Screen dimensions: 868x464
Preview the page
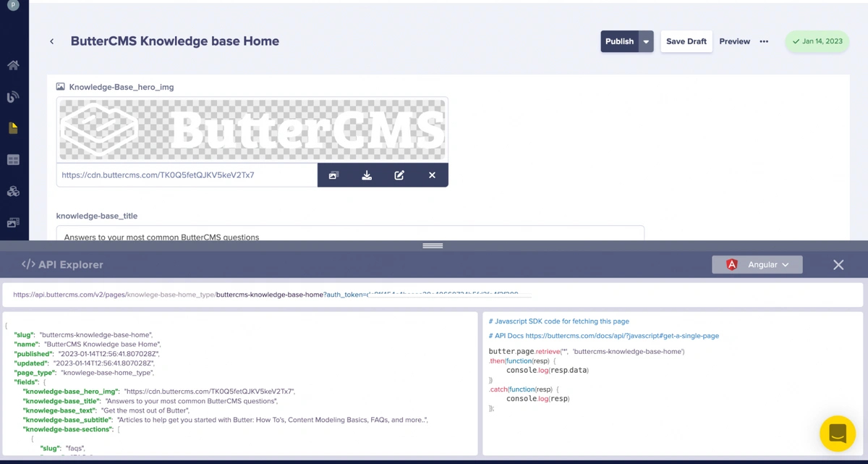tap(734, 42)
